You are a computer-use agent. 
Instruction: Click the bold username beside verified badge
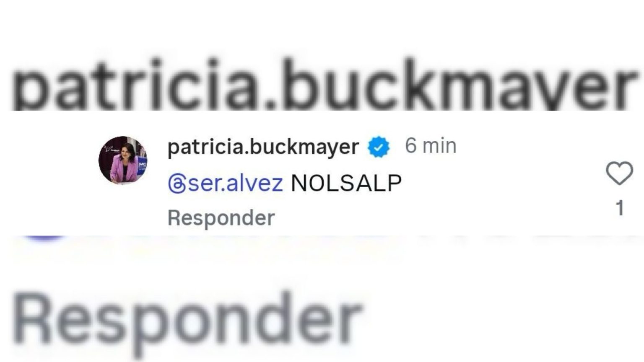tap(263, 147)
